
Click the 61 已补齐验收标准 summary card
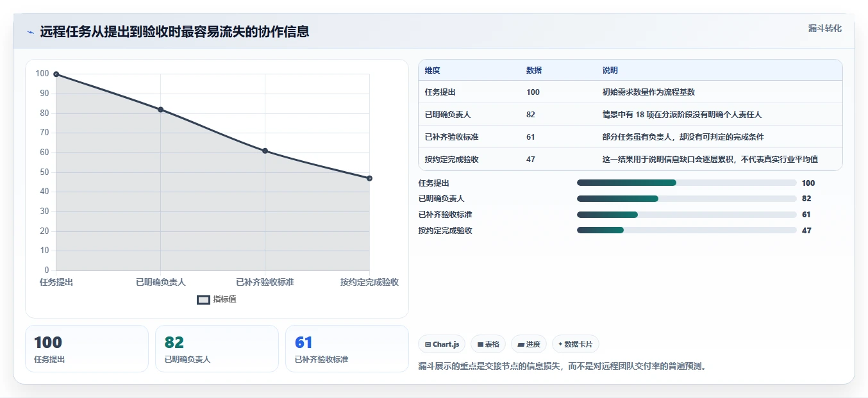(x=347, y=349)
